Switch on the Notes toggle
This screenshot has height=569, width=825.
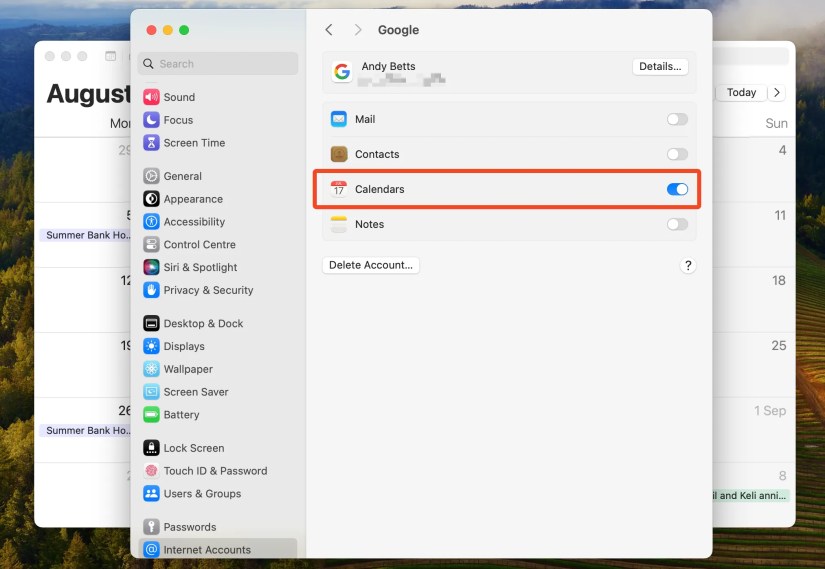tap(677, 224)
